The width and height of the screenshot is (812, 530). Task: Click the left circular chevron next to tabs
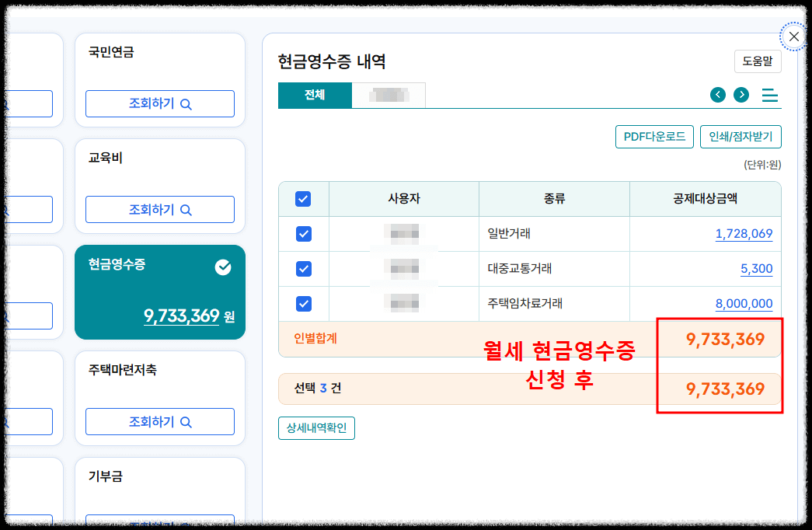click(718, 94)
